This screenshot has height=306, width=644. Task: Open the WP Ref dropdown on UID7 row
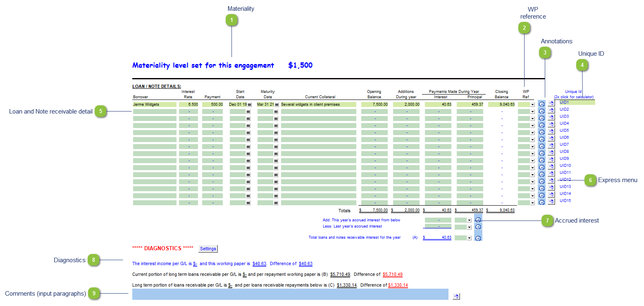[532, 147]
